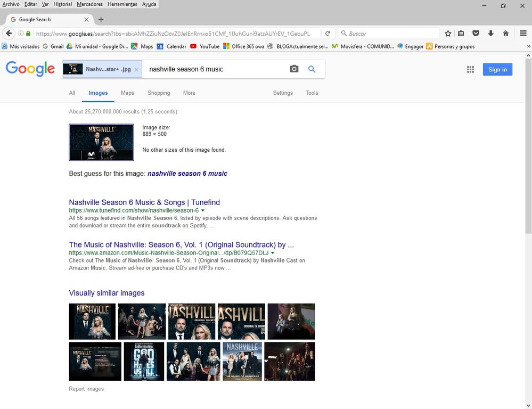
Task: Click the Home button
Action: coord(505,33)
